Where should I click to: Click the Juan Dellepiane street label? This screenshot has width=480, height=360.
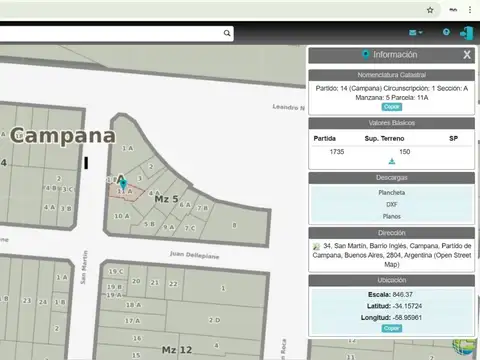[195, 255]
